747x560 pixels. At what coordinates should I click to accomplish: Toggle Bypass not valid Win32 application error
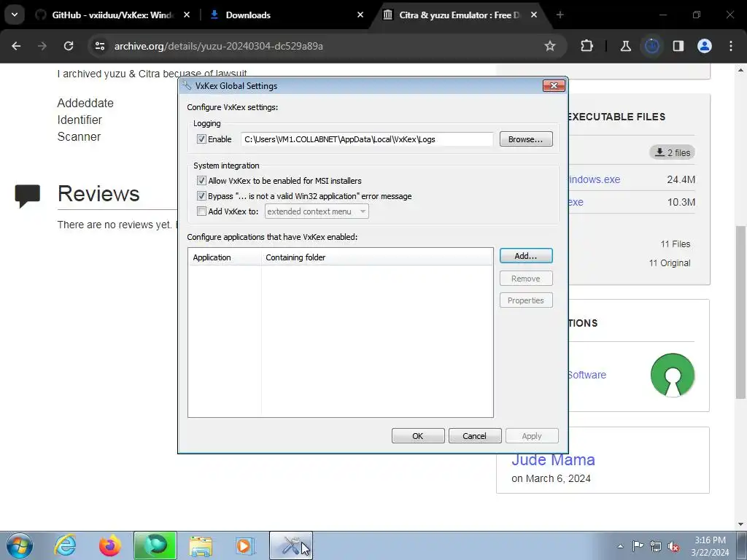201,195
